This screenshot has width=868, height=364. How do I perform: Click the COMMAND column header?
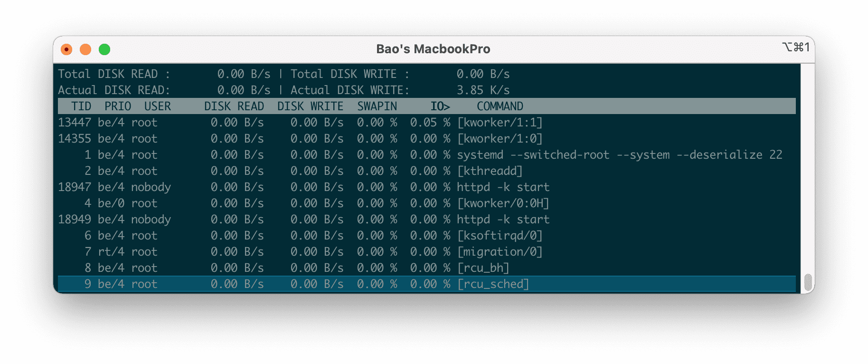(x=500, y=106)
